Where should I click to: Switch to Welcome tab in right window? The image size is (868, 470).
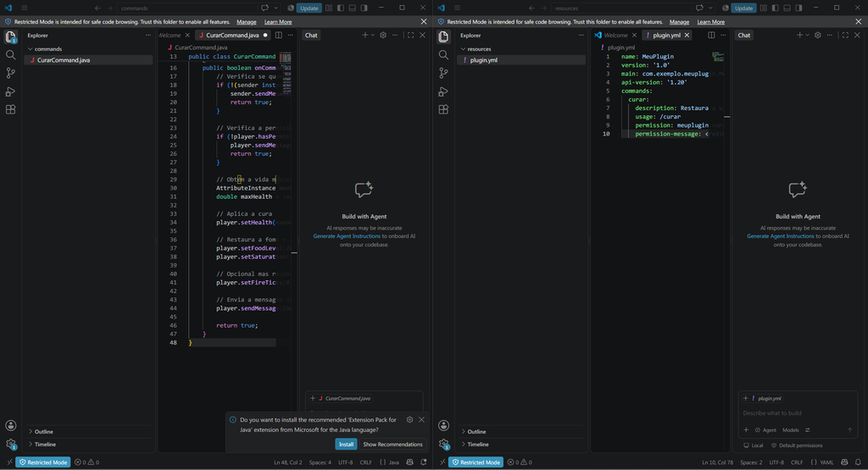point(615,35)
